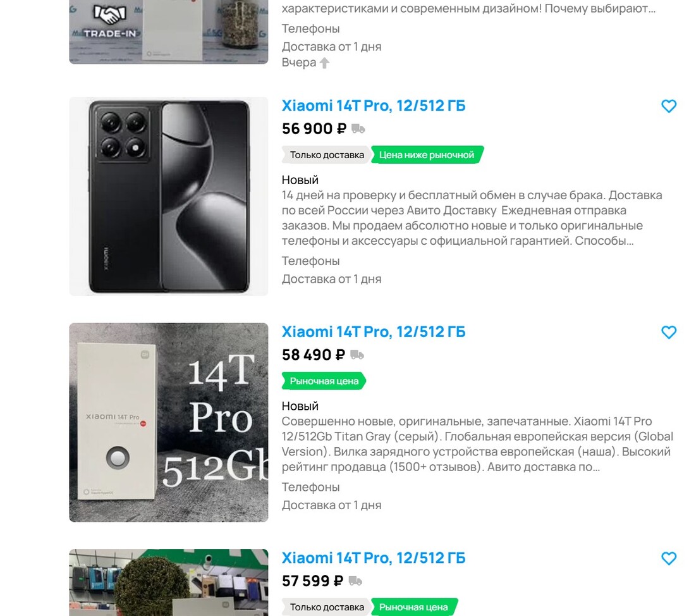The height and width of the screenshot is (616, 689).
Task: Click the Рыночная цена badge under 58 490 ₽
Action: pos(324,381)
